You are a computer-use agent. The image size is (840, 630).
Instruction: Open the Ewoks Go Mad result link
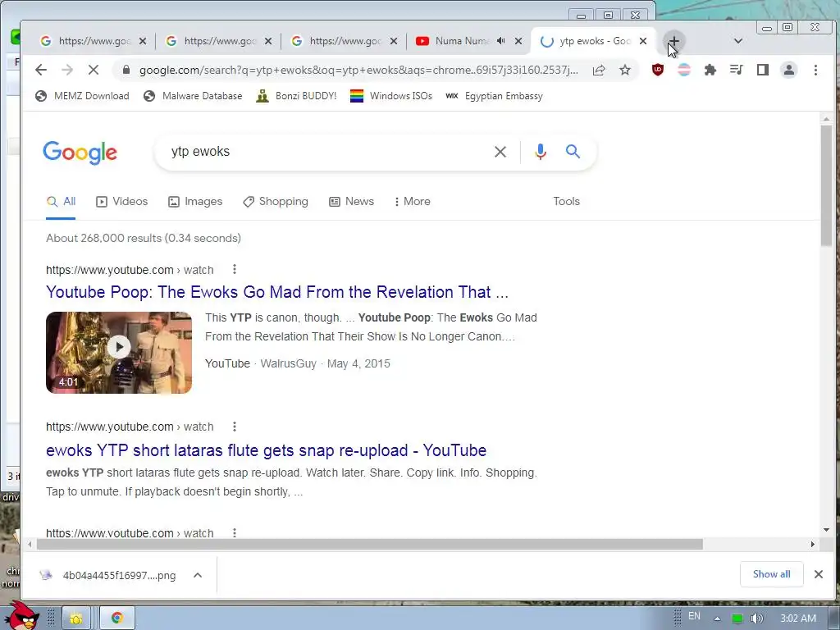point(277,292)
